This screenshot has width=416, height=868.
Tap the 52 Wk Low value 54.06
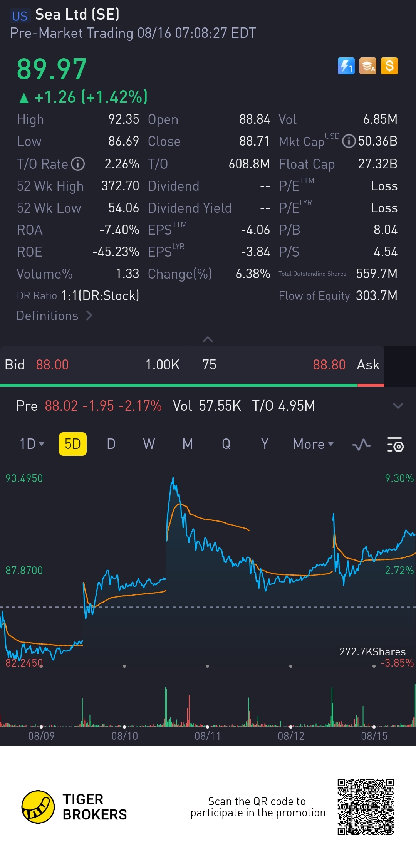click(124, 208)
